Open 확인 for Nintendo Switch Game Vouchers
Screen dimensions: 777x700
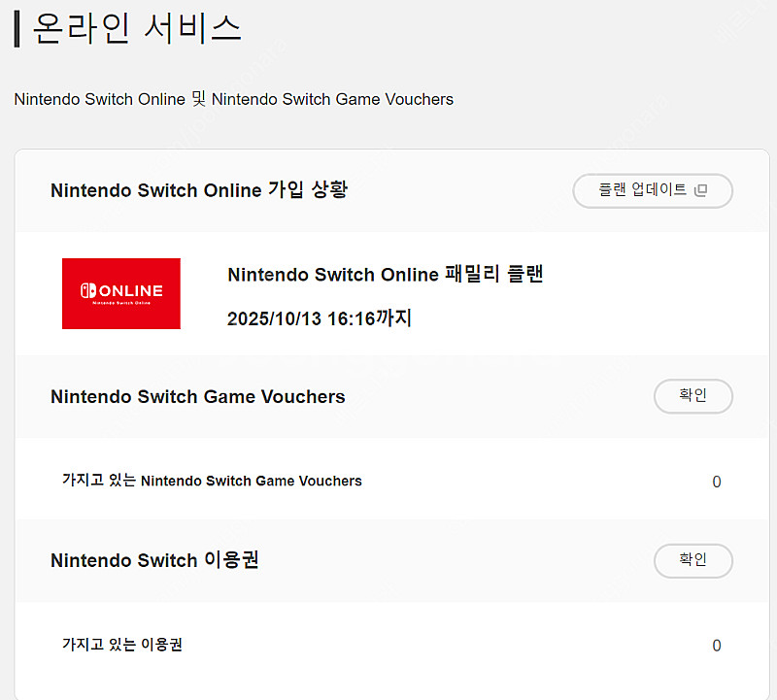click(693, 396)
